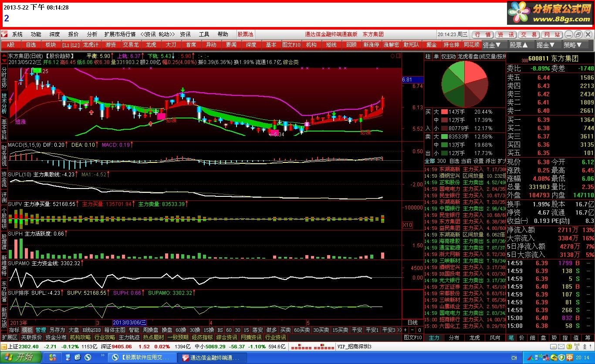This screenshot has width=595, height=364.
Task: Select the 自选 toolbar button
Action: click(x=30, y=44)
